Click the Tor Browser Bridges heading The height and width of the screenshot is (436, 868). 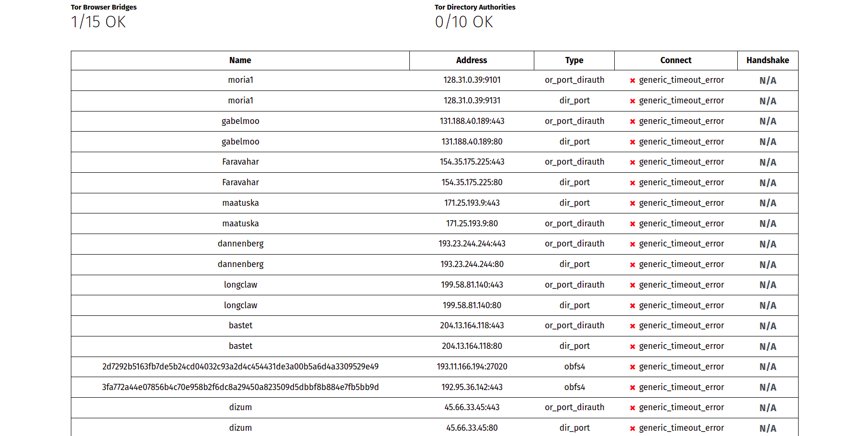tap(104, 7)
